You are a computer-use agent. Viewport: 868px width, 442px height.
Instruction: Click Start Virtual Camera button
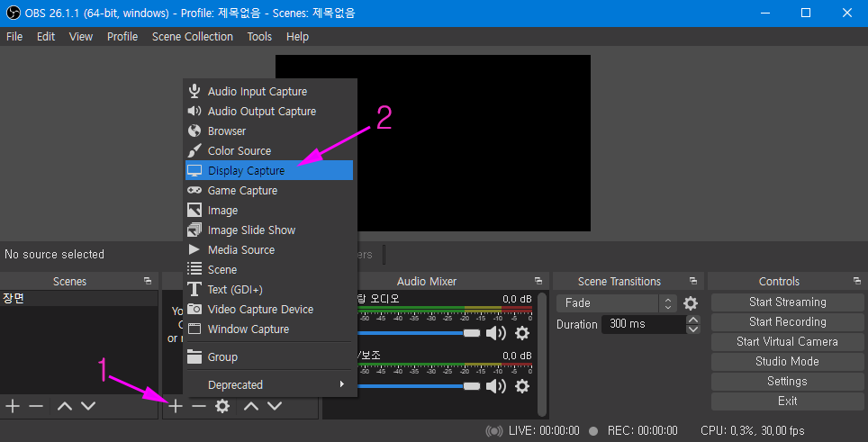[787, 342]
